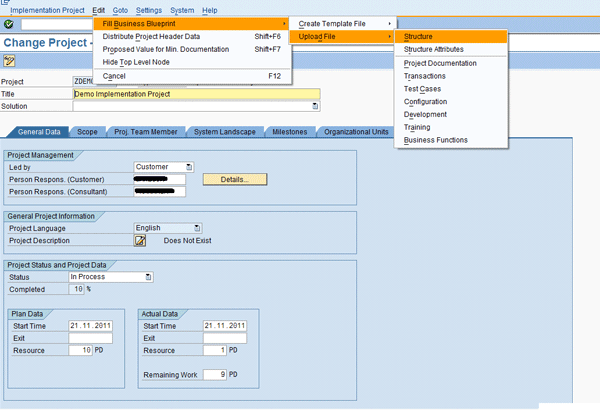
Task: Open the Project Description editor icon
Action: [141, 240]
